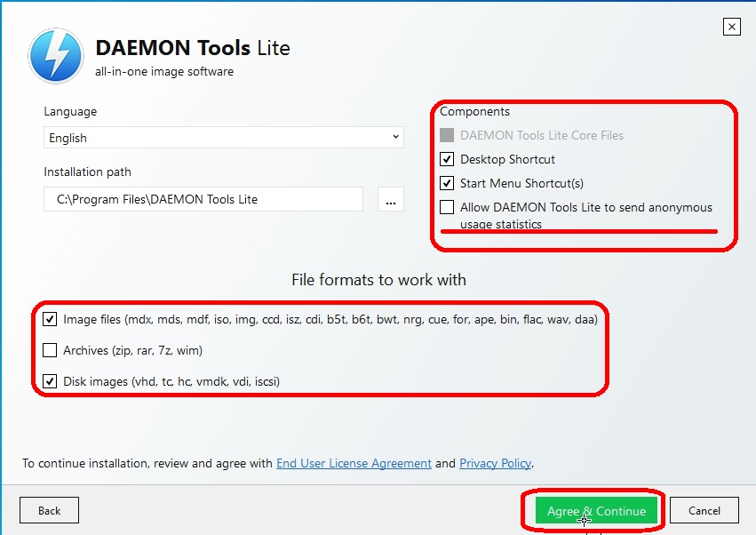Check the Archives (zip, rar, 7z, wim) box

(50, 350)
